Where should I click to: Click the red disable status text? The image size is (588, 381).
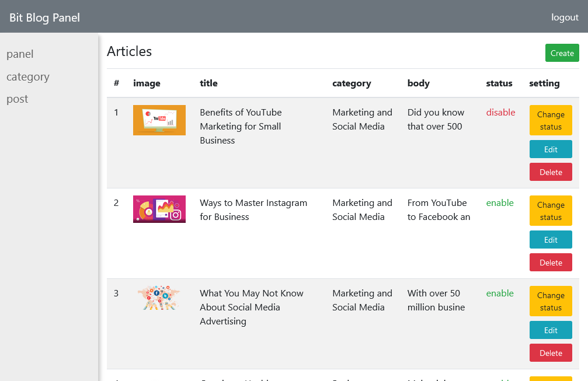(x=500, y=113)
